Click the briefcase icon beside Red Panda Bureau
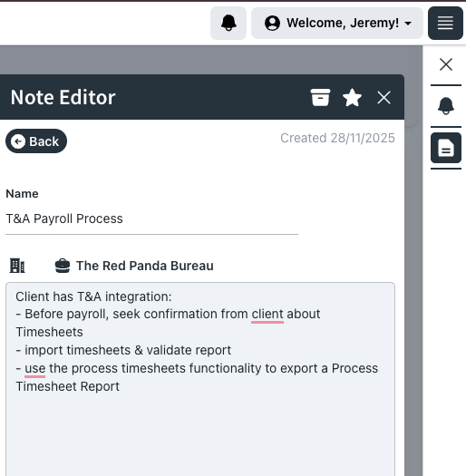The image size is (466, 476). coord(63,266)
